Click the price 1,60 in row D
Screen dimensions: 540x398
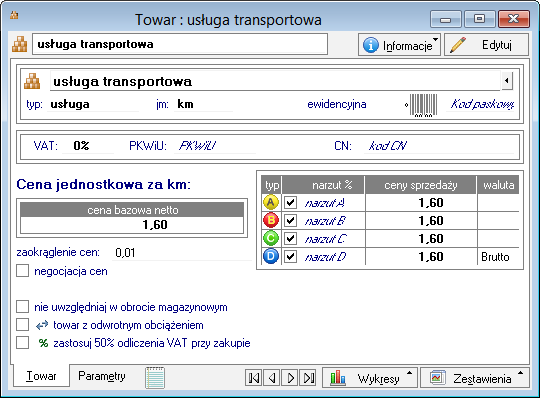[431, 257]
